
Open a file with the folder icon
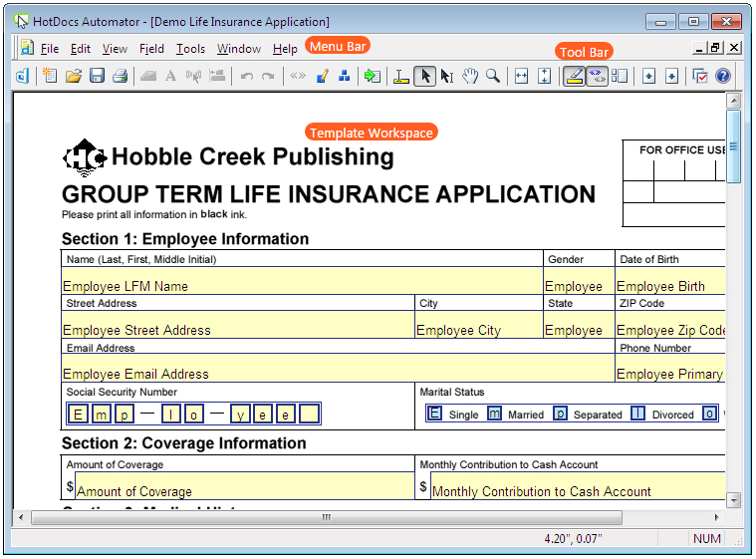pos(74,76)
